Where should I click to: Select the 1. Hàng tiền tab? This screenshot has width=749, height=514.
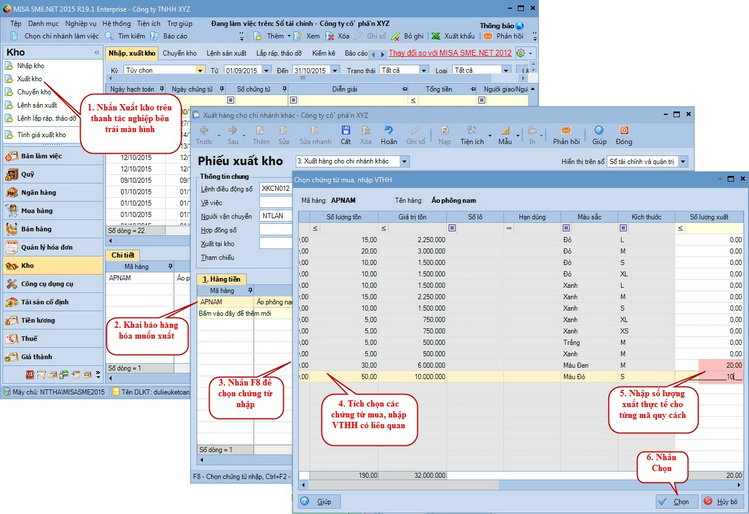pos(221,279)
